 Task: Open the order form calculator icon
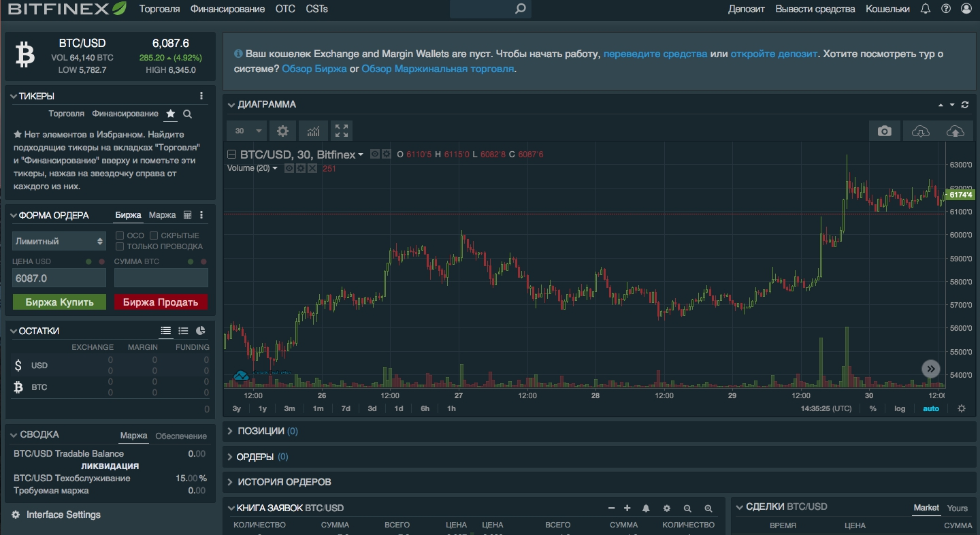[188, 215]
